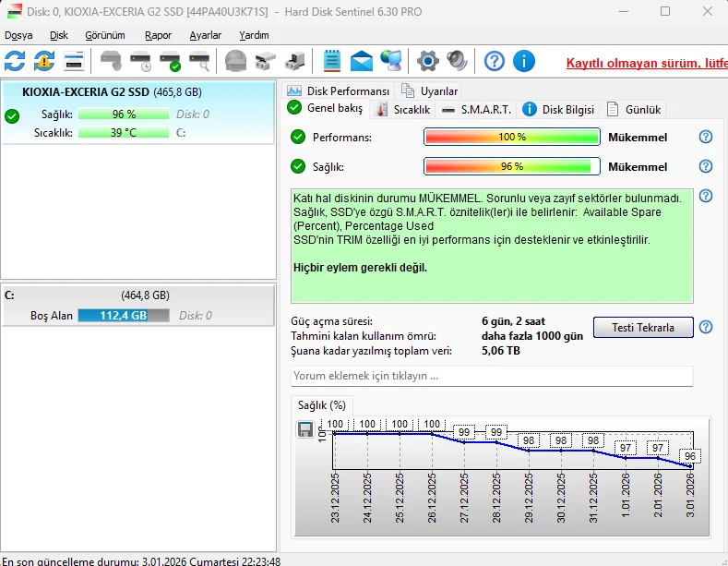The image size is (728, 566).
Task: Click the Yorum eklemek için tıklayın comment field
Action: pos(492,376)
